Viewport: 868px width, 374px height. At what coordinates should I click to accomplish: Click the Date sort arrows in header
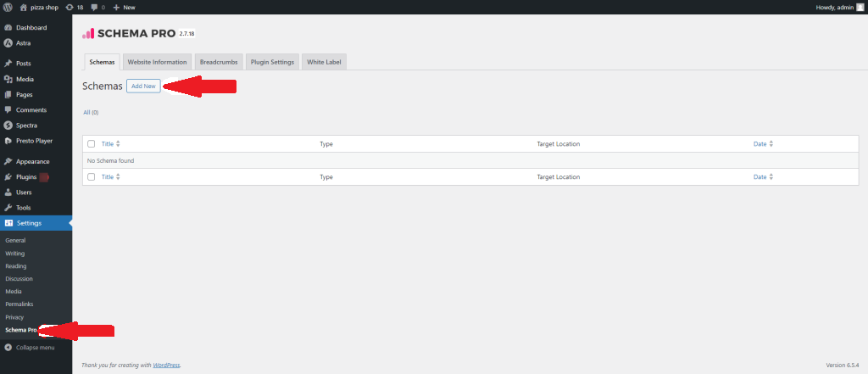(771, 144)
